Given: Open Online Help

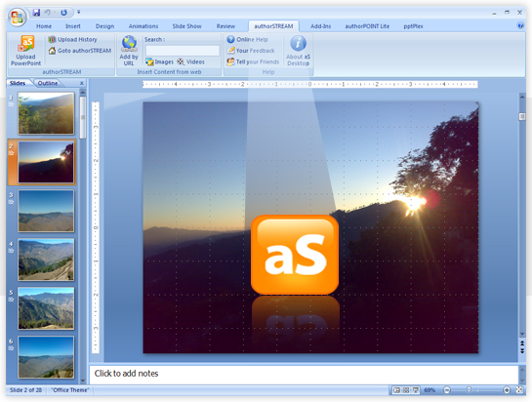Looking at the screenshot, I should click(247, 40).
